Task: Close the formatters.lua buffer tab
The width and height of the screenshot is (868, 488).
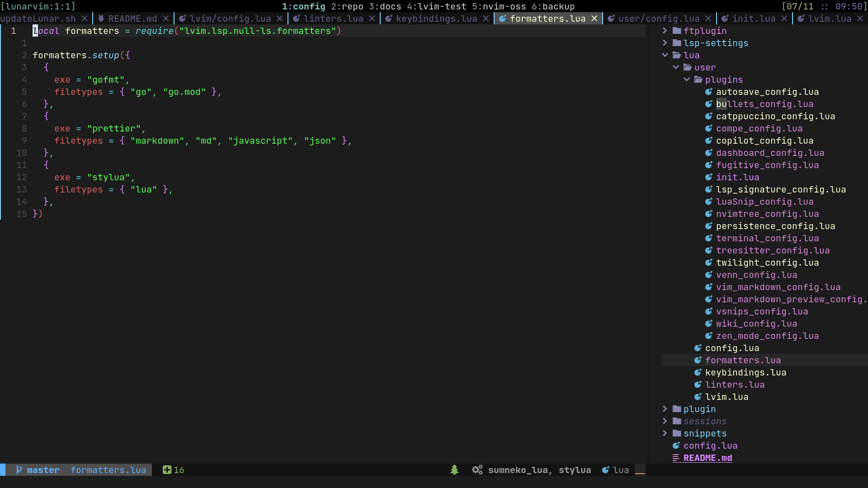Action: pyautogui.click(x=594, y=19)
